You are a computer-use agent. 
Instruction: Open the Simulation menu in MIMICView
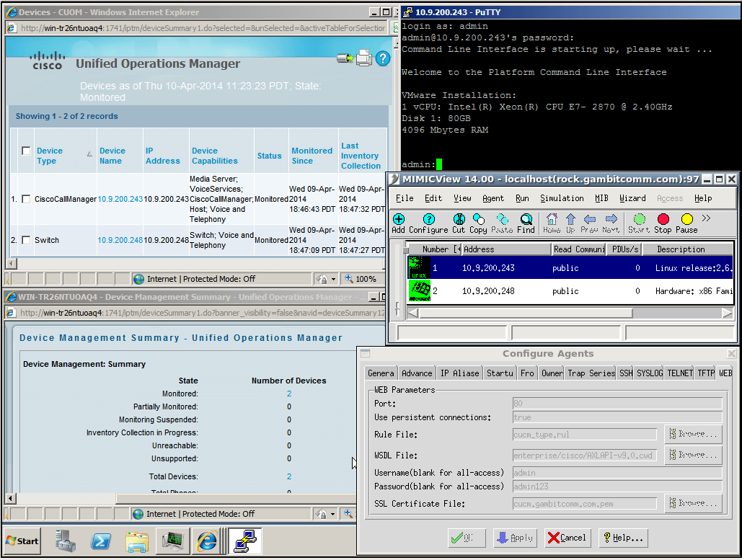pyautogui.click(x=562, y=198)
